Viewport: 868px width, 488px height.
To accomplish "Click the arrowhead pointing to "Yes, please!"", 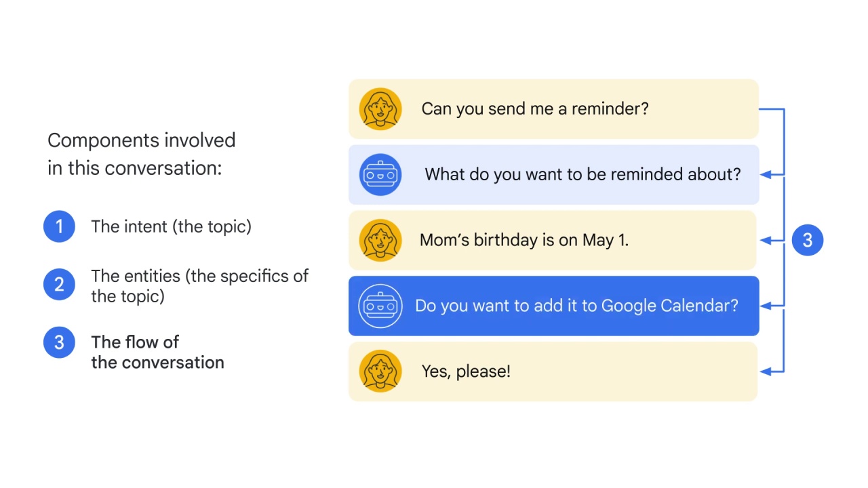I will pyautogui.click(x=766, y=371).
